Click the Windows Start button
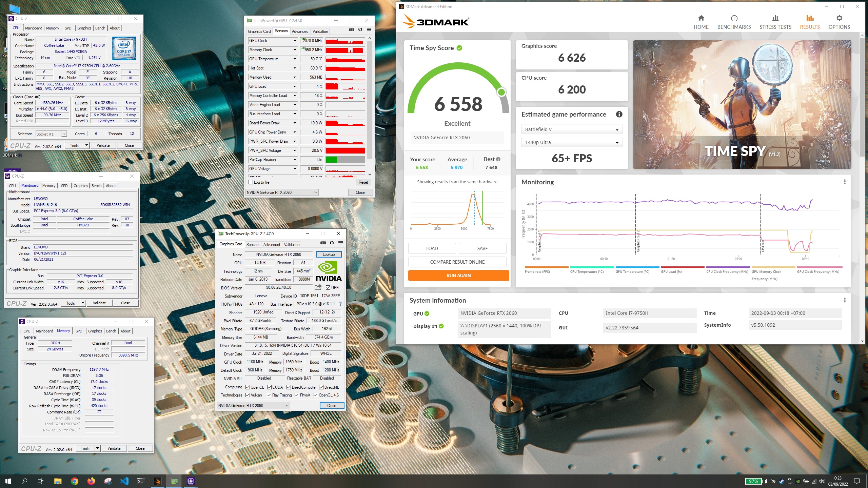Image resolution: width=868 pixels, height=488 pixels. 8,481
